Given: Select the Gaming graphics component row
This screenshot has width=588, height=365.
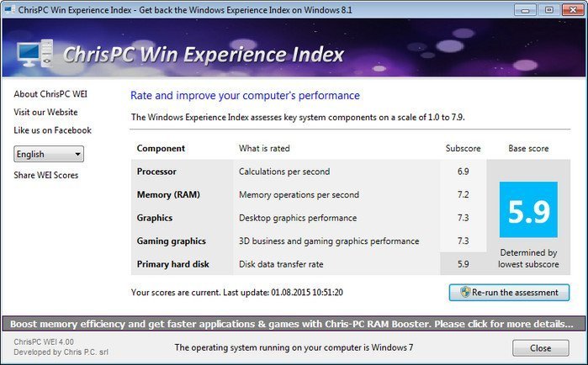Looking at the screenshot, I should [x=172, y=241].
